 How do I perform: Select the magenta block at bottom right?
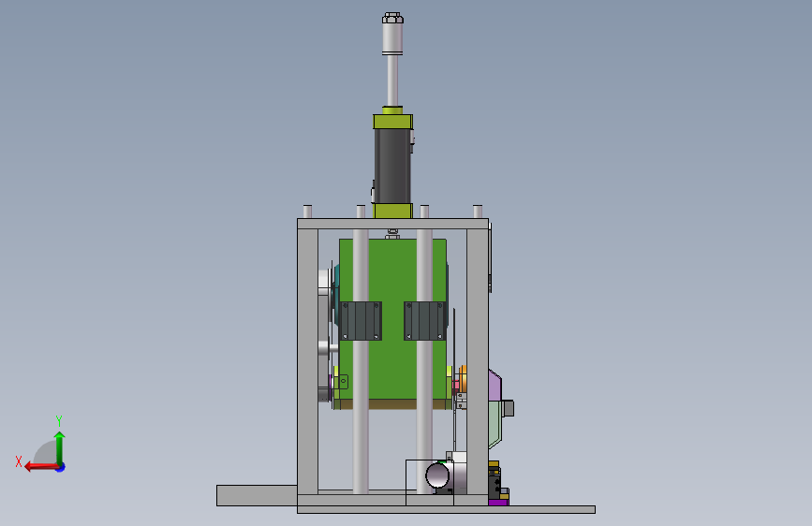498,503
